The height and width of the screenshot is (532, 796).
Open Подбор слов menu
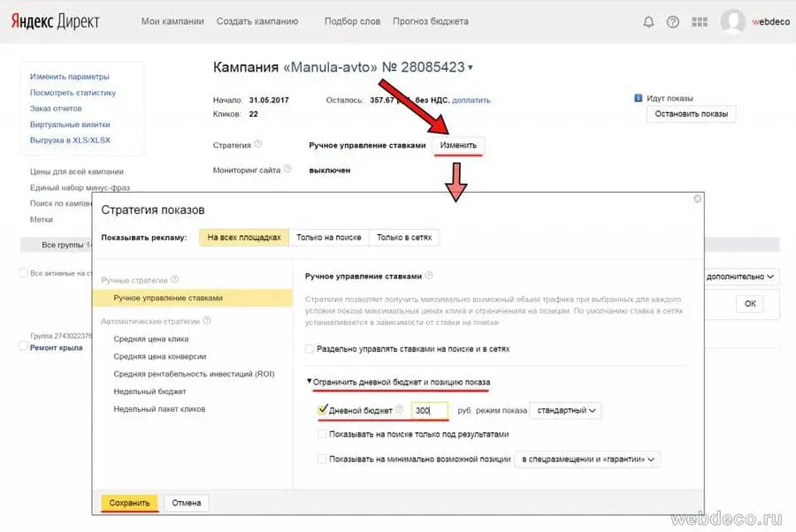[352, 21]
